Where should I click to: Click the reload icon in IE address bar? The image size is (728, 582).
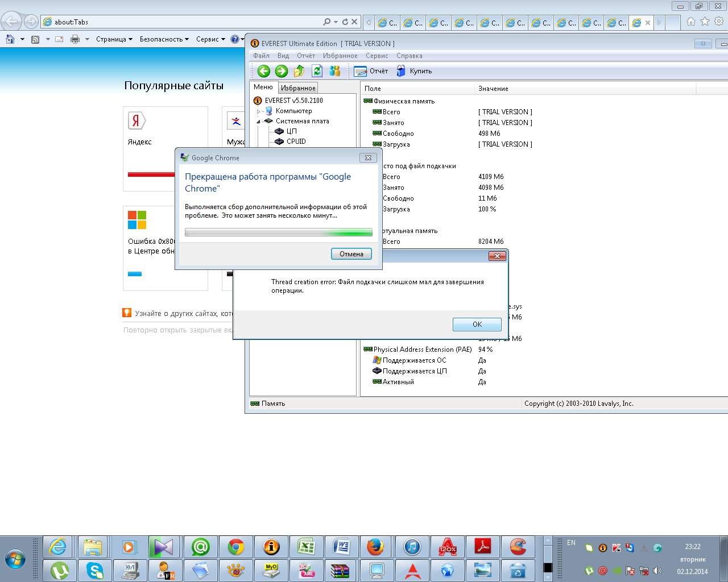(345, 22)
